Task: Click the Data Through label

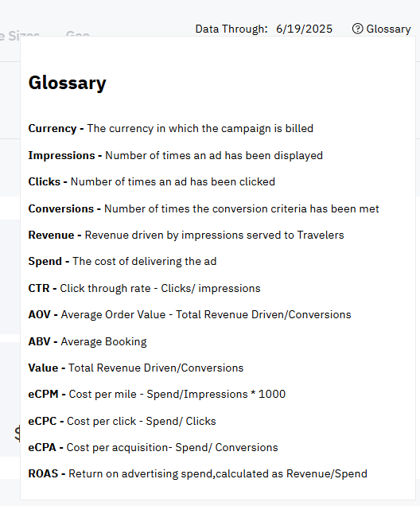Action: 231,29
